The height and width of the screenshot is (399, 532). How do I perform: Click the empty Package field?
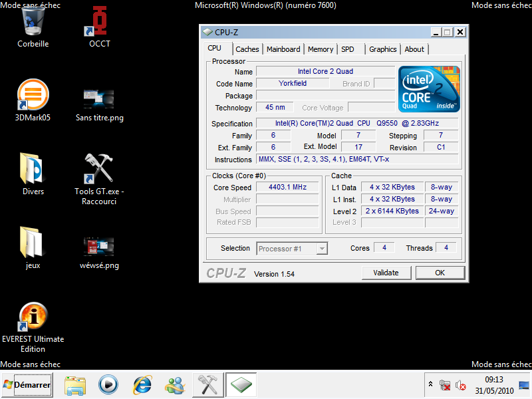tap(325, 96)
